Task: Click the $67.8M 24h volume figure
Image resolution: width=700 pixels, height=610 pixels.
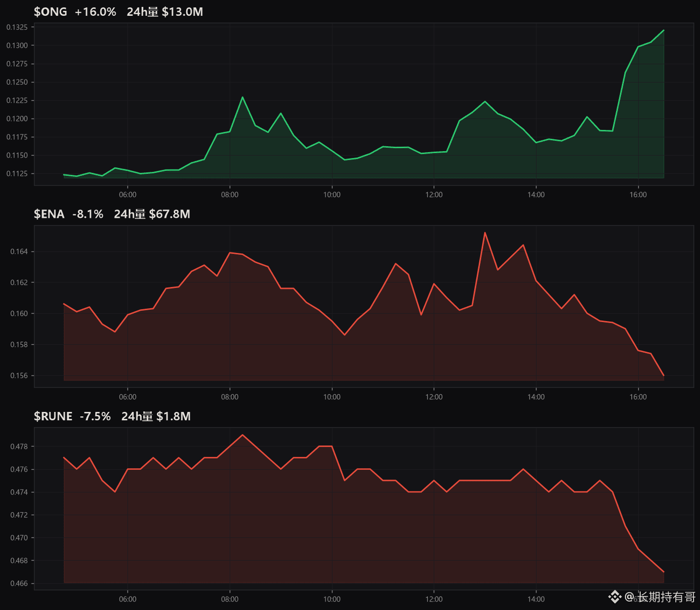Action: 169,214
